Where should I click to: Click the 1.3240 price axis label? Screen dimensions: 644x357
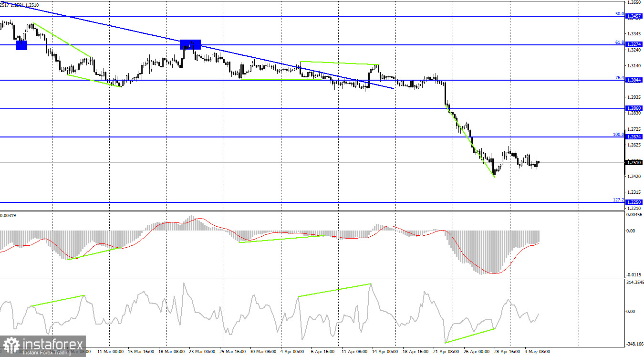click(x=634, y=50)
